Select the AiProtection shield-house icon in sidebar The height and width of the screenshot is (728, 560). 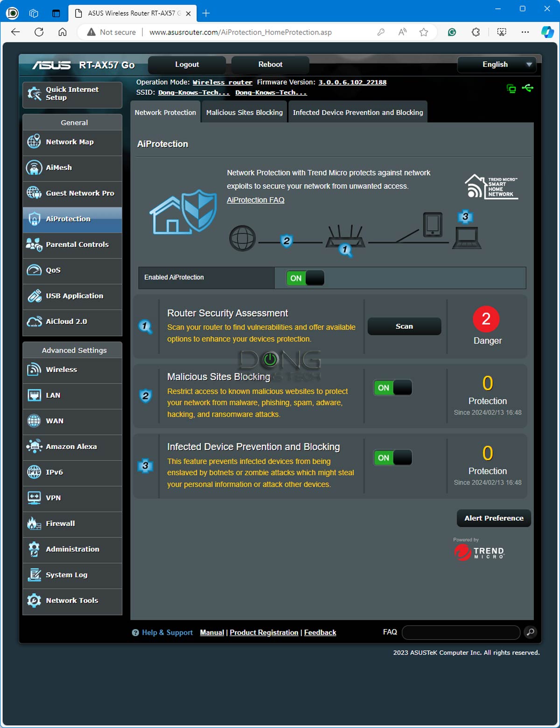pyautogui.click(x=34, y=219)
